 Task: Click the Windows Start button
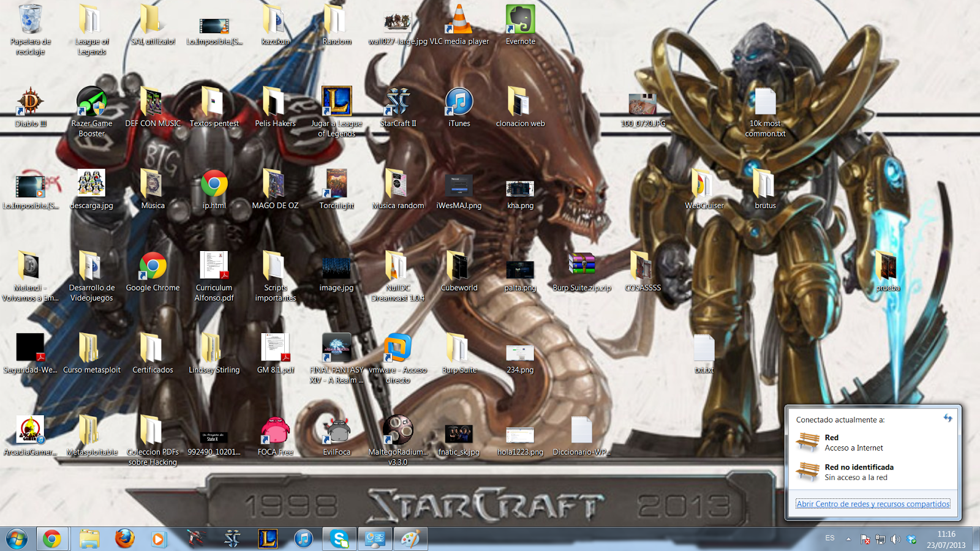(x=17, y=539)
